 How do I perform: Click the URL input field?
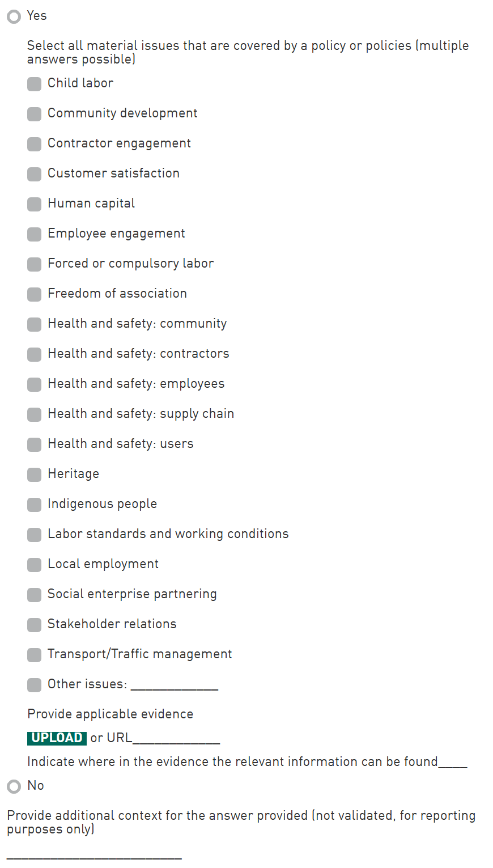(x=176, y=738)
